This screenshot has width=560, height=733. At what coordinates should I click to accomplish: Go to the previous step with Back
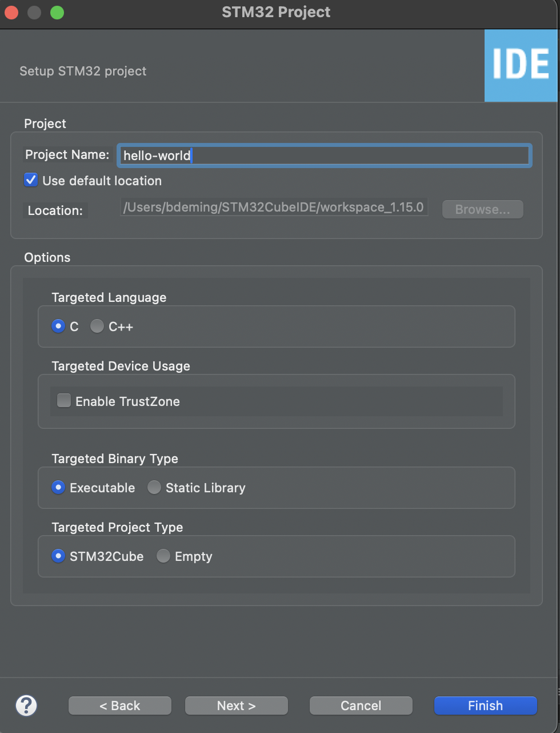point(120,706)
